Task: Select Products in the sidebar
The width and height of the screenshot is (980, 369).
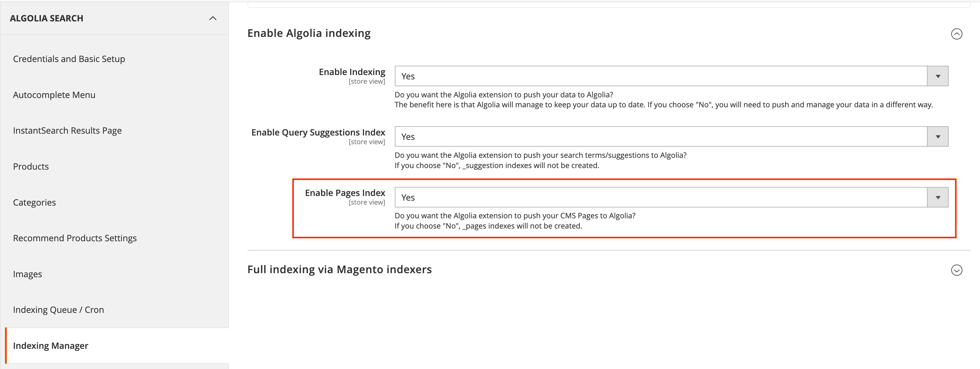Action: (31, 166)
